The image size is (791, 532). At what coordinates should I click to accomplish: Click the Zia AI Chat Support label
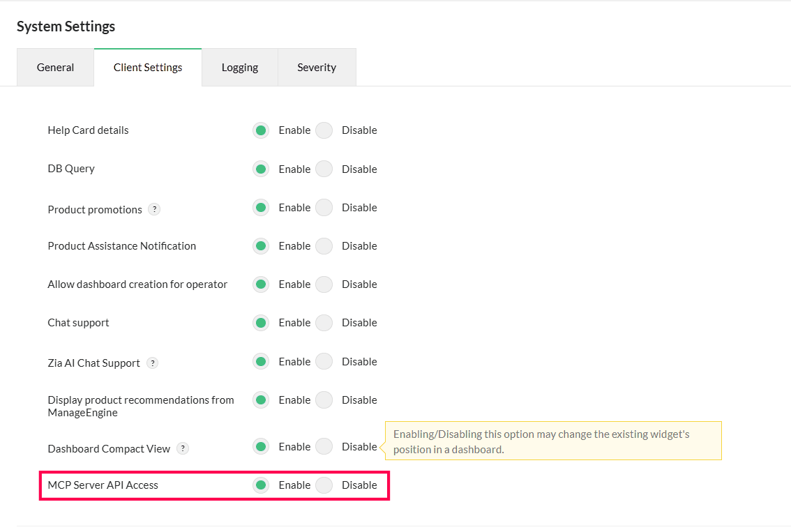(x=94, y=363)
